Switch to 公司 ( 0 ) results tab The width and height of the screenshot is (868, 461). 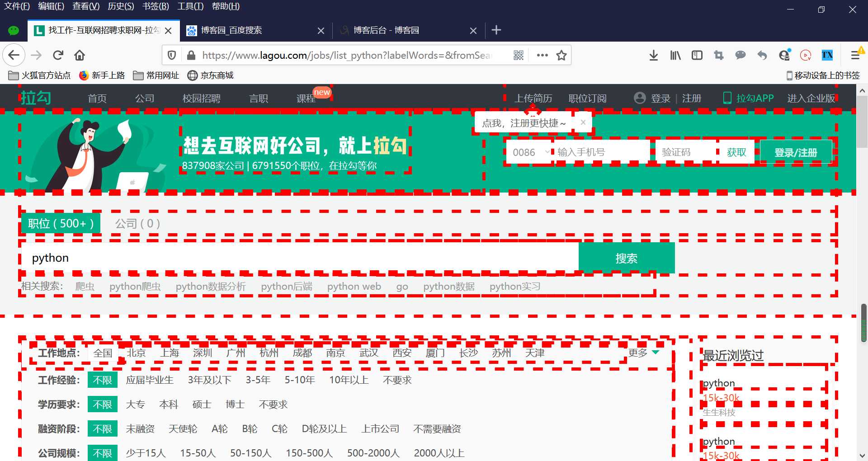pos(137,223)
